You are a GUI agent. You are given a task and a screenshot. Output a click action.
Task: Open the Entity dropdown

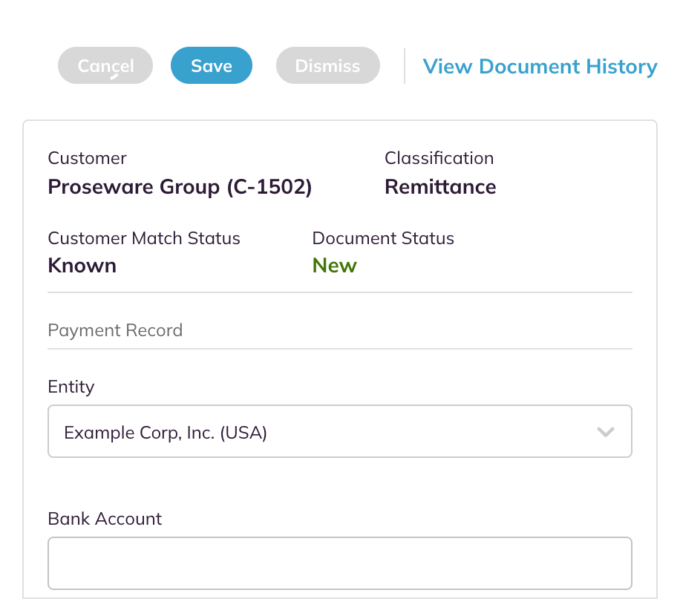point(340,431)
